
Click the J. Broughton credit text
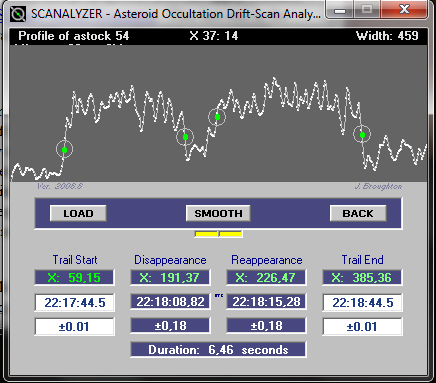click(378, 186)
